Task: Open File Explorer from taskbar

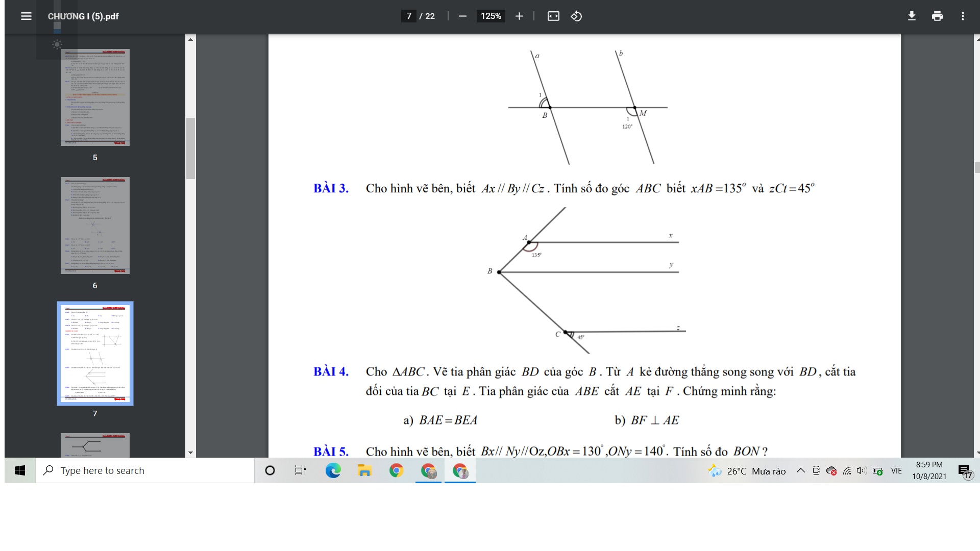Action: (x=364, y=470)
